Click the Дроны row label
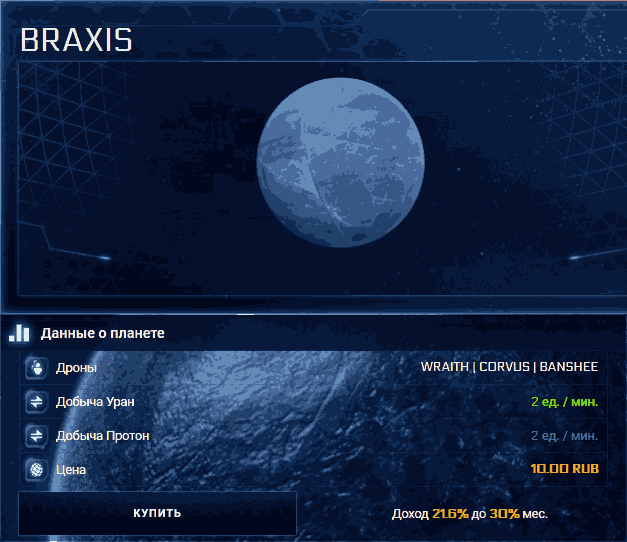627x542 pixels. pos(77,368)
